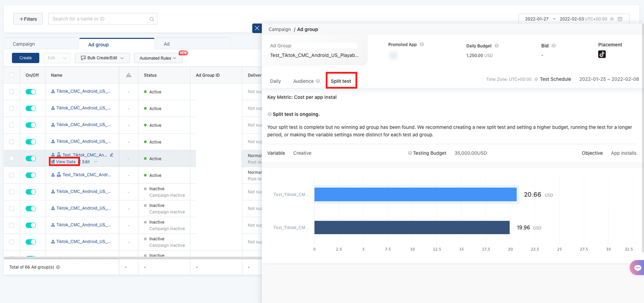
Task: Click the TikTok placement icon
Action: click(x=602, y=54)
